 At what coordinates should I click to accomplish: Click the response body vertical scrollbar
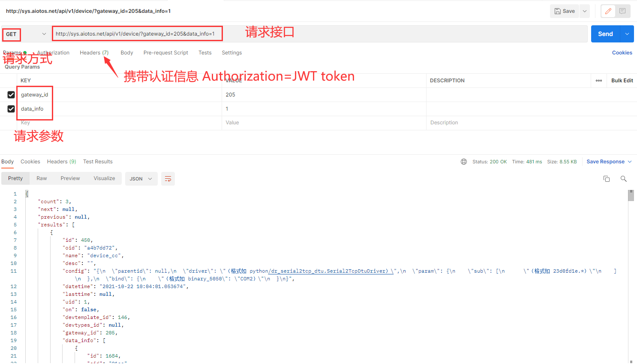(x=631, y=257)
